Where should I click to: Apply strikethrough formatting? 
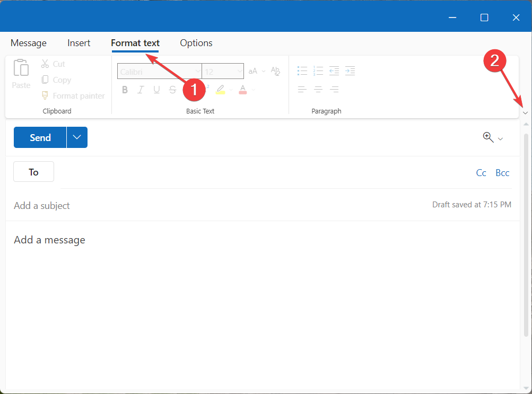click(x=172, y=89)
